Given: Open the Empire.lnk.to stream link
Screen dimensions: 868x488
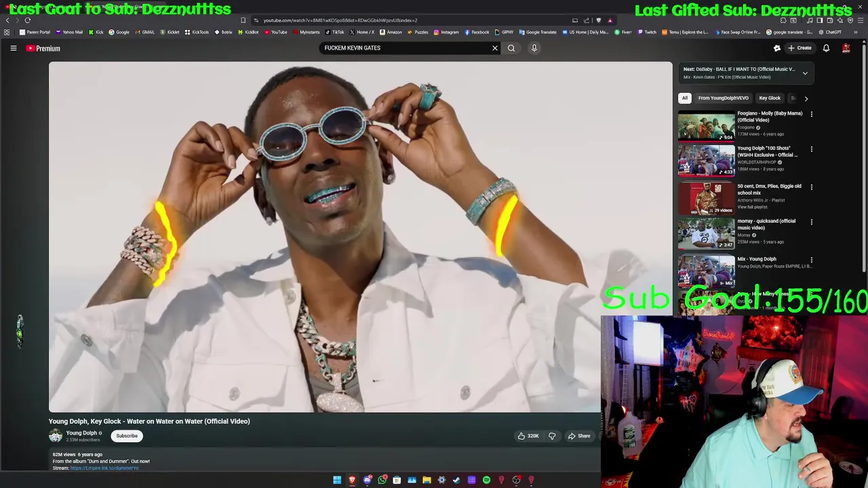Looking at the screenshot, I should coord(104,468).
